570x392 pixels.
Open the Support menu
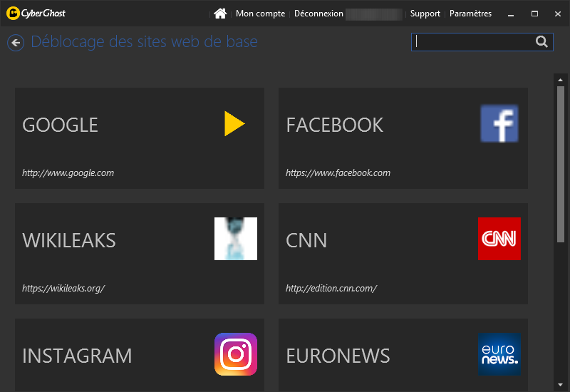[x=425, y=14]
